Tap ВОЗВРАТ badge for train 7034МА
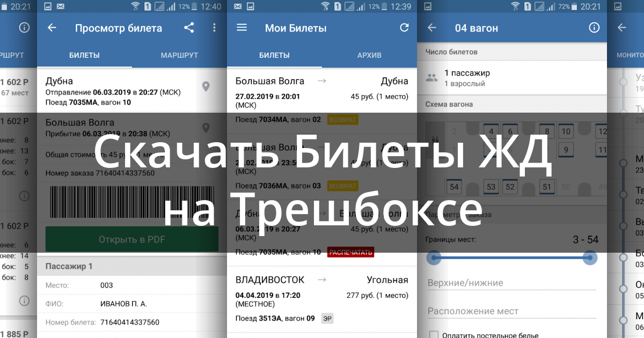 342,120
